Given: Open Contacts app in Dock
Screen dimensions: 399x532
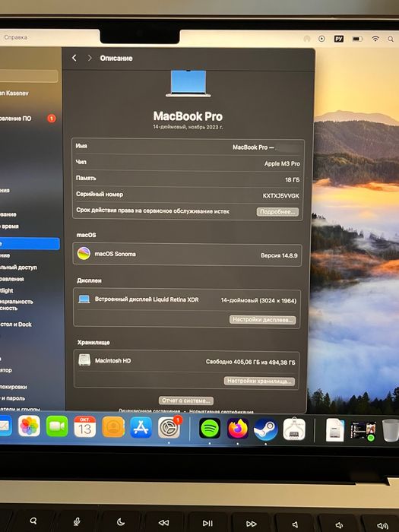Looking at the screenshot, I should pyautogui.click(x=113, y=427).
